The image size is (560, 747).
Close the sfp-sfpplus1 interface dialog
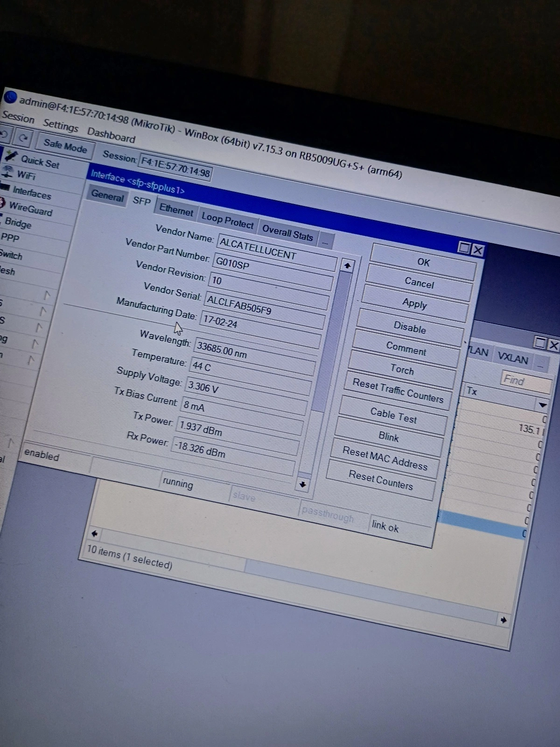point(478,250)
